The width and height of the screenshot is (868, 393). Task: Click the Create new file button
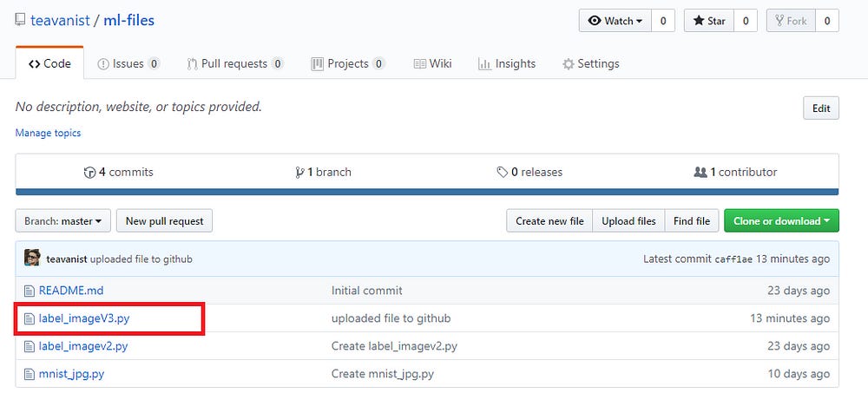click(549, 221)
